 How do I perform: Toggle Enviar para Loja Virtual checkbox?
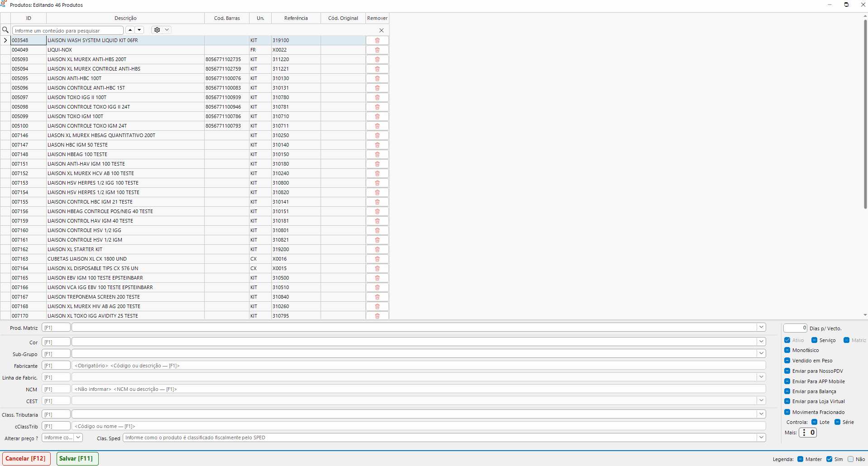(787, 401)
